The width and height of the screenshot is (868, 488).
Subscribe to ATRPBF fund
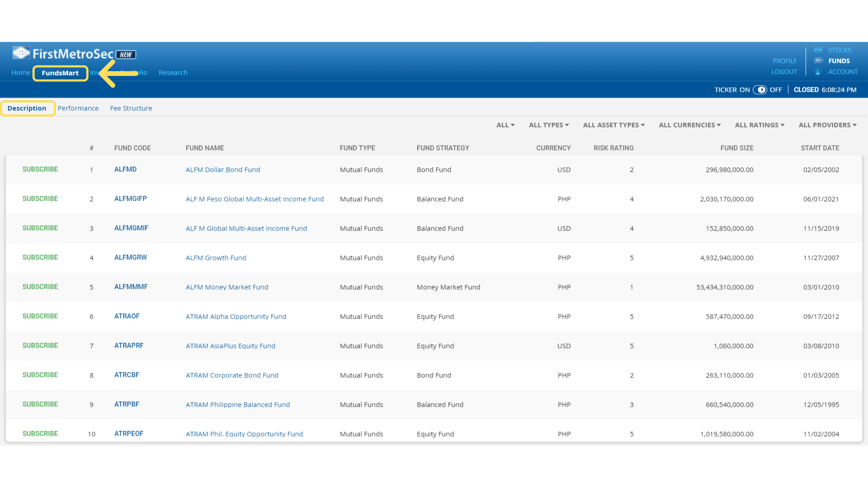(40, 404)
